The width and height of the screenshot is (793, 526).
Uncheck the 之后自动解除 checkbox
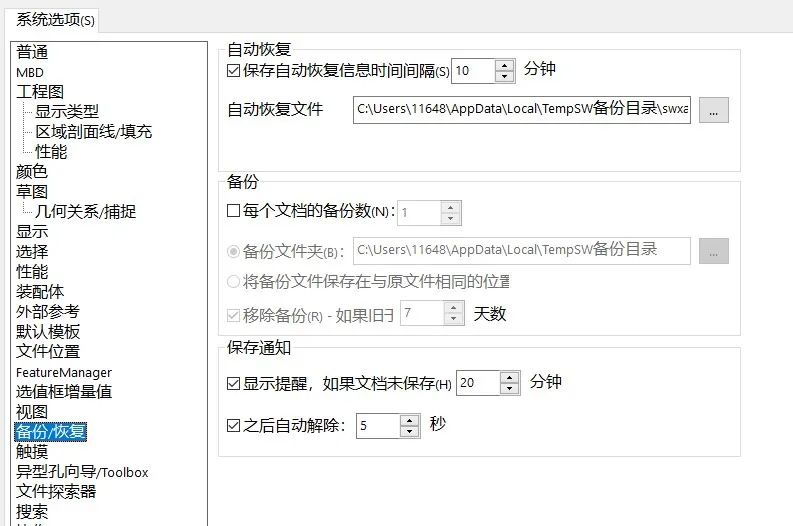click(234, 426)
